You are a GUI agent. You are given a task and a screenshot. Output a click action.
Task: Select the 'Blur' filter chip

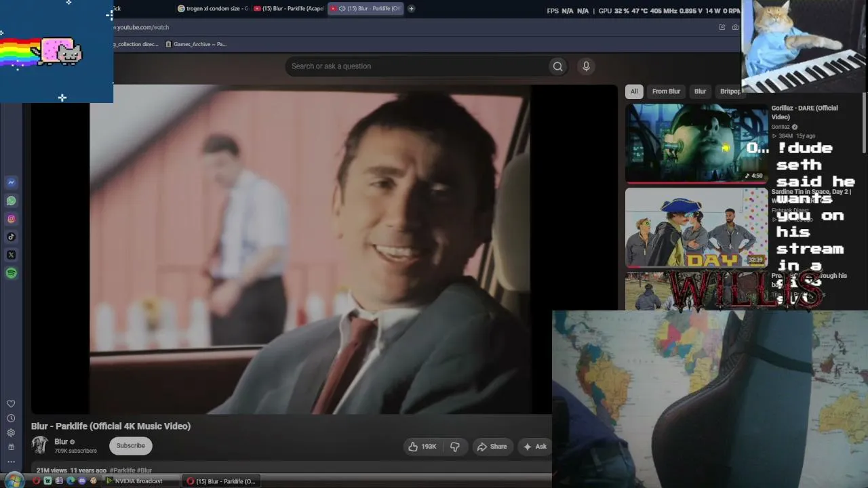click(700, 91)
